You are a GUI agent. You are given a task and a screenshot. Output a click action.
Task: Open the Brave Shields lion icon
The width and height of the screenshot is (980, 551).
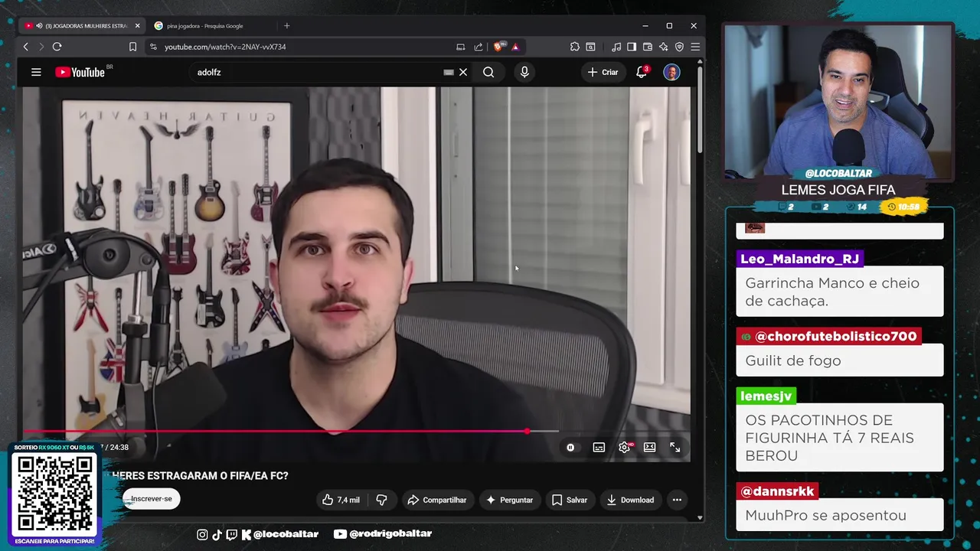point(499,47)
